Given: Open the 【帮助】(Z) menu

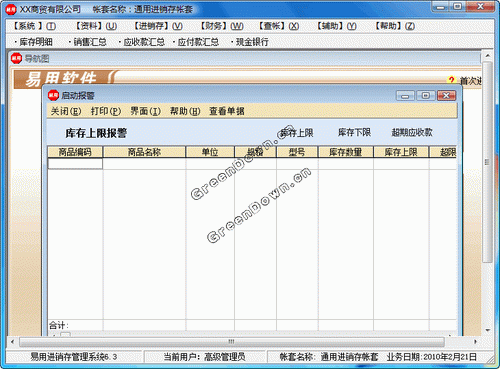Looking at the screenshot, I should tap(394, 26).
